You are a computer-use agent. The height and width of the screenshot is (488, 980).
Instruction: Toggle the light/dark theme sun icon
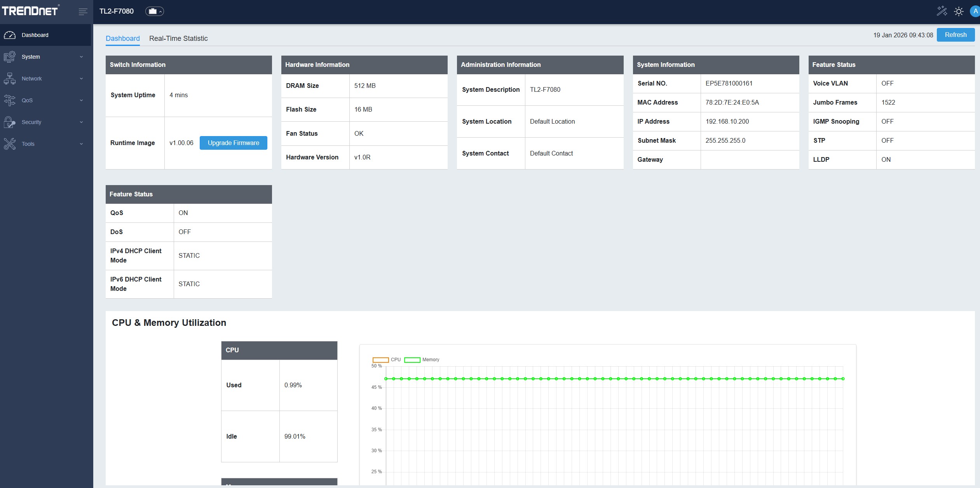[959, 11]
